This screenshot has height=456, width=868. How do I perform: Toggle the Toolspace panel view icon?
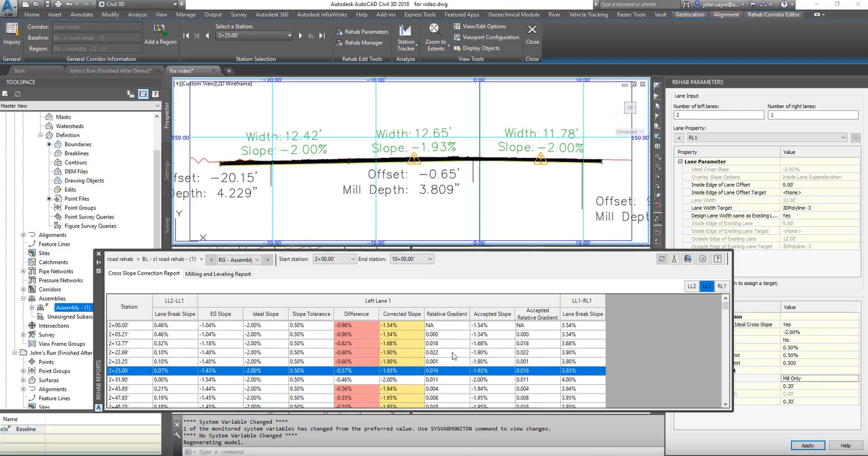click(x=143, y=94)
